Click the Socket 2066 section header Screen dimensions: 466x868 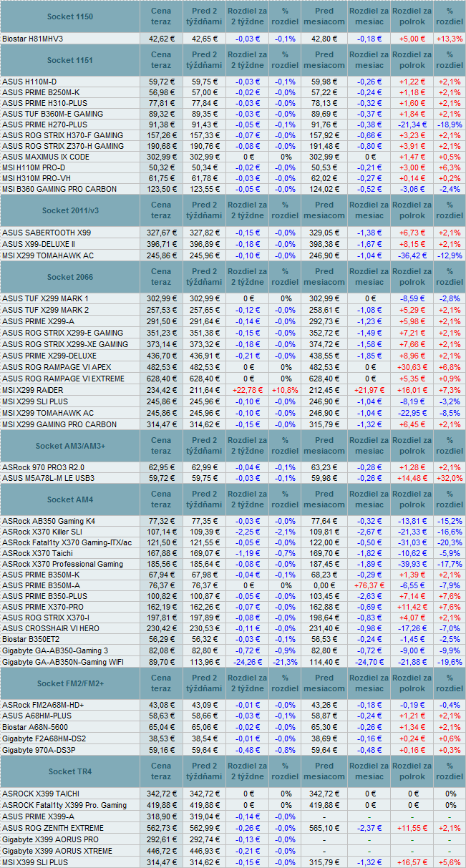click(x=70, y=276)
